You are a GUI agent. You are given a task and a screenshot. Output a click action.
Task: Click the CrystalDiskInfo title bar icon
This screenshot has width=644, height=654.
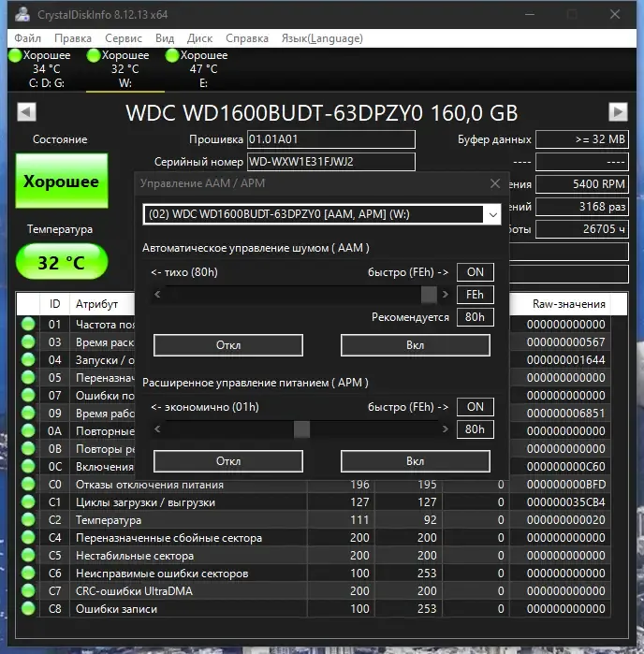22,14
